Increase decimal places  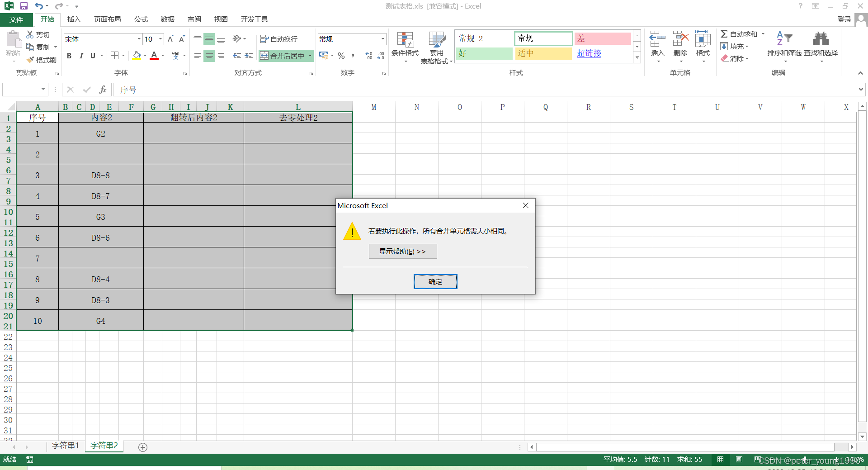pyautogui.click(x=369, y=56)
